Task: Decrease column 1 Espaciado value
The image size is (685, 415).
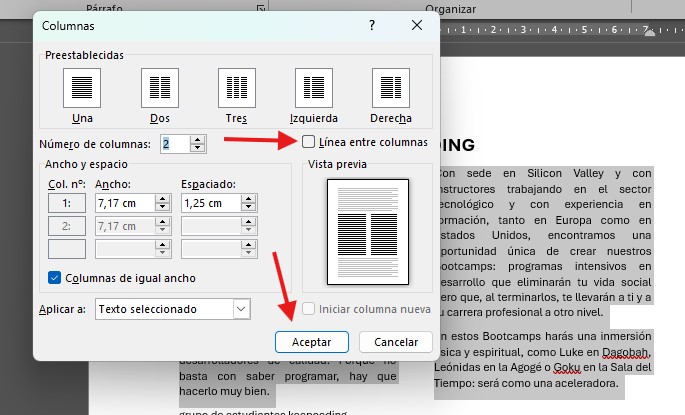Action: (249, 207)
